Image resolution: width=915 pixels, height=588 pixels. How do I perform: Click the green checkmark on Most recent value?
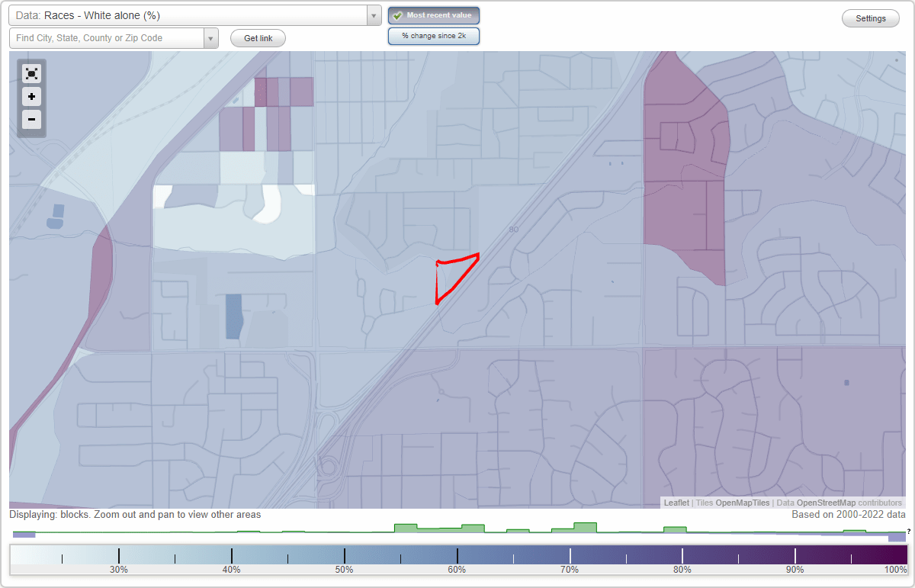(x=397, y=15)
